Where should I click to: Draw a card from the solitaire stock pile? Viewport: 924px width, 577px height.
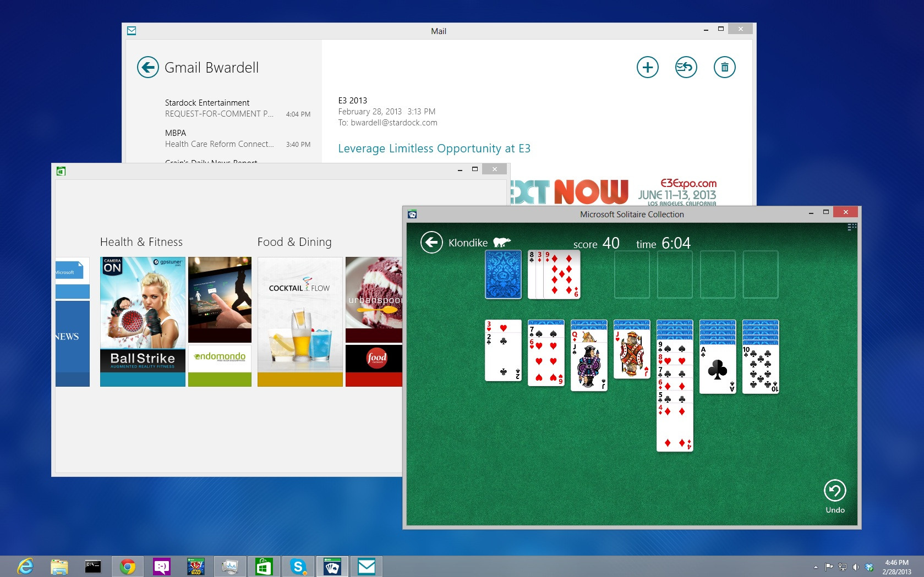point(503,274)
